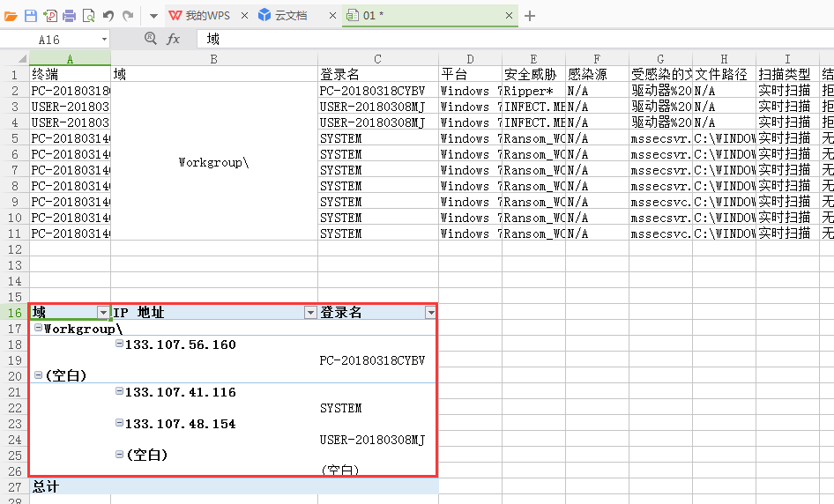Viewport: 834px width, 504px height.
Task: Open the IP 地址 filter dropdown
Action: [310, 313]
